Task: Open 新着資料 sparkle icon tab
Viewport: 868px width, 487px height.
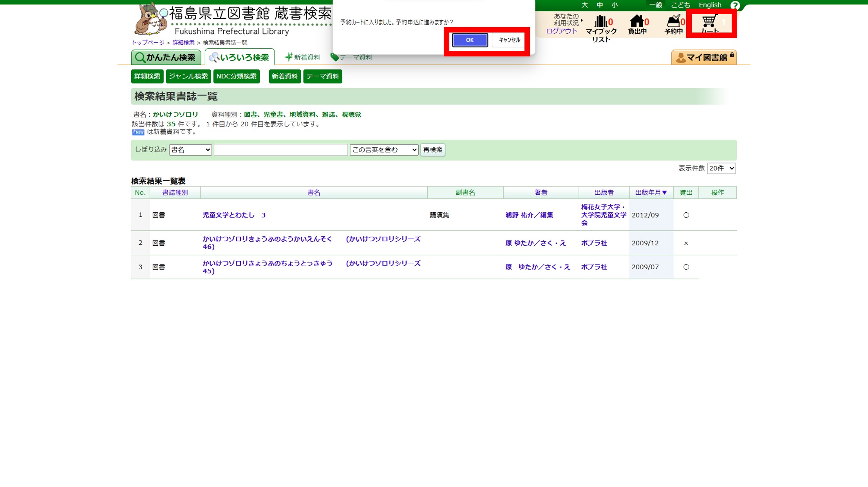Action: pyautogui.click(x=302, y=57)
